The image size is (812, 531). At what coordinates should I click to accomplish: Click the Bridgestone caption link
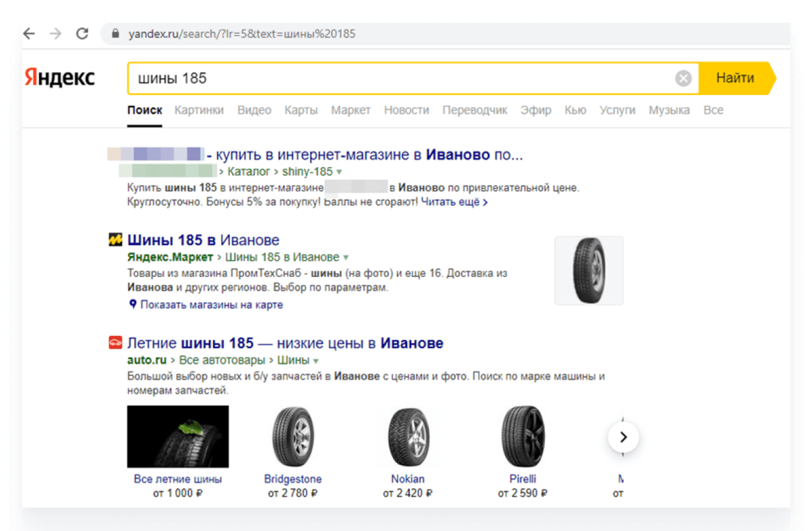click(x=293, y=479)
